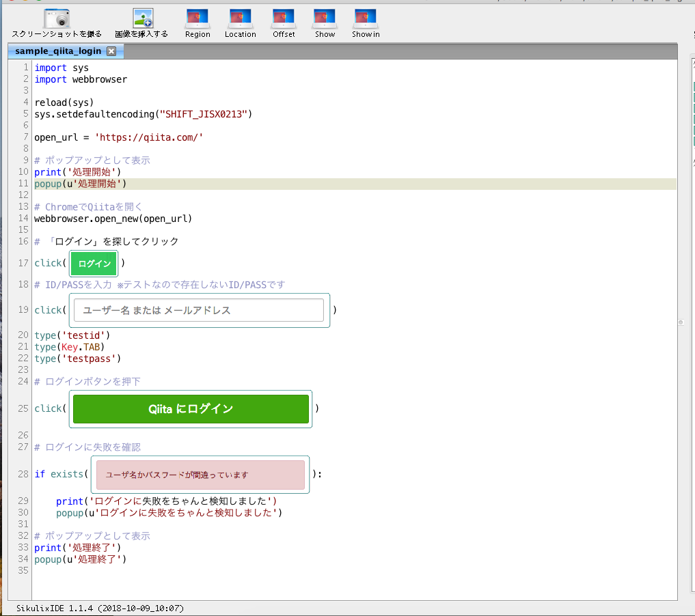The height and width of the screenshot is (616, 695).
Task: Click the line type('testid')
Action: [x=72, y=335]
